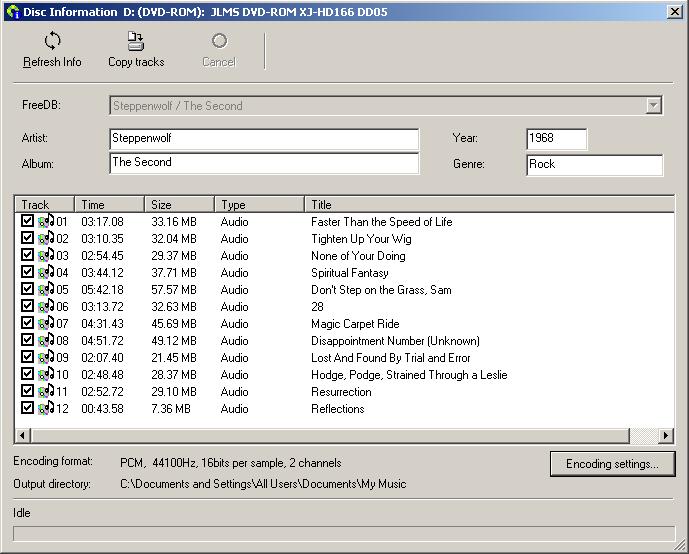Click the 05:42.18 time cell
Image resolution: width=689 pixels, height=554 pixels.
(x=102, y=290)
